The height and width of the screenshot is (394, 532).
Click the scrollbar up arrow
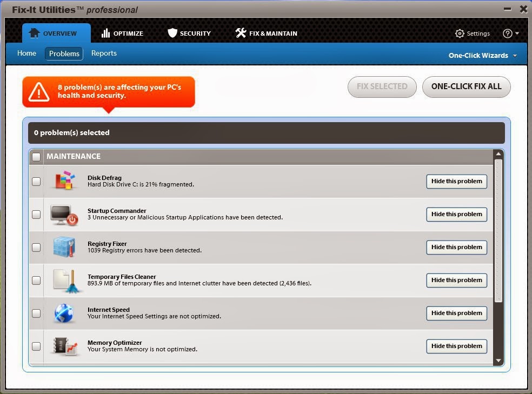click(498, 154)
